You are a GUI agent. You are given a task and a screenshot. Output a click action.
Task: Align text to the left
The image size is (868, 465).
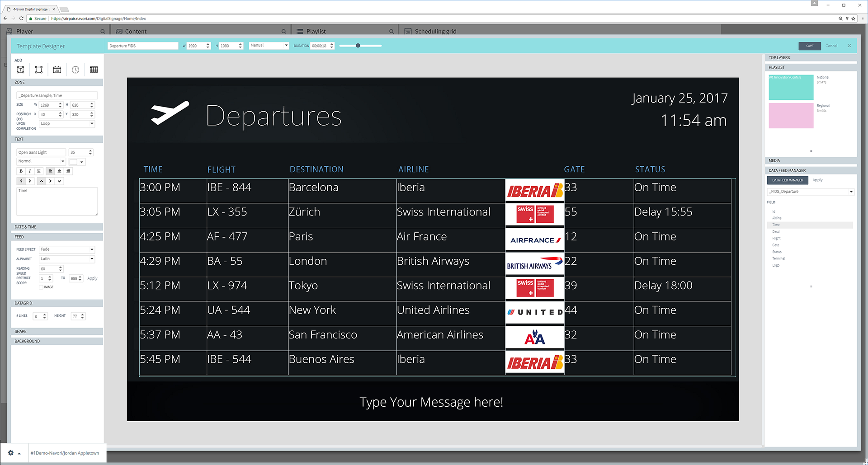pyautogui.click(x=50, y=171)
